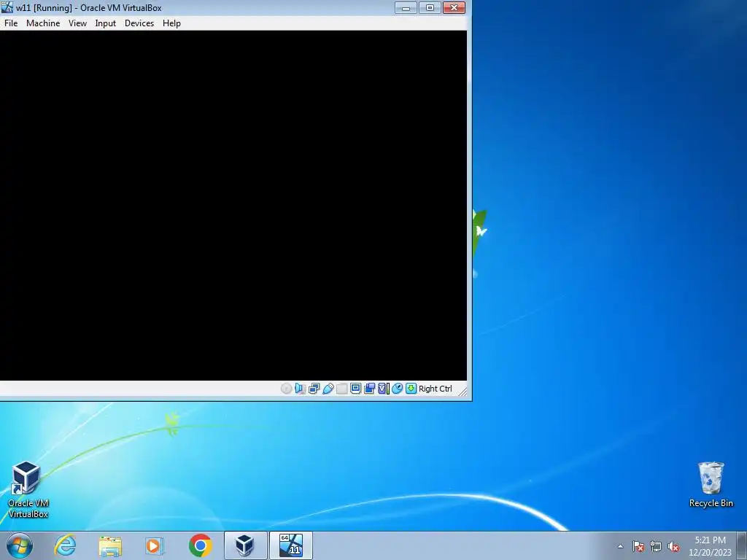
Task: Click inside the black VM display area
Action: [233, 205]
